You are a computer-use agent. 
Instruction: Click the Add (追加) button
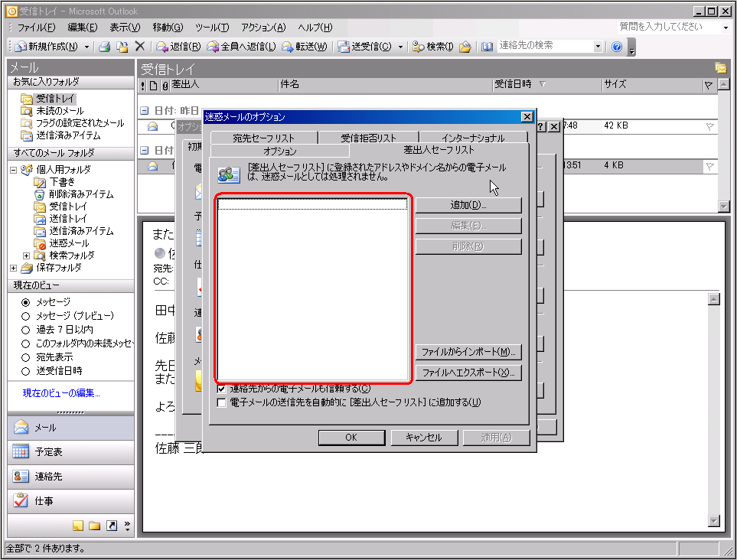pyautogui.click(x=468, y=205)
